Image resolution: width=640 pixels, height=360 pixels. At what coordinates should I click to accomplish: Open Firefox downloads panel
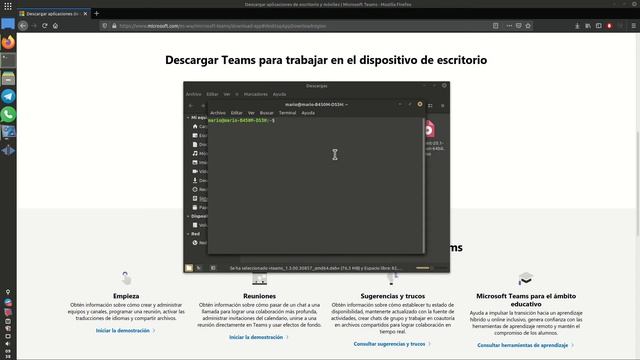click(577, 26)
